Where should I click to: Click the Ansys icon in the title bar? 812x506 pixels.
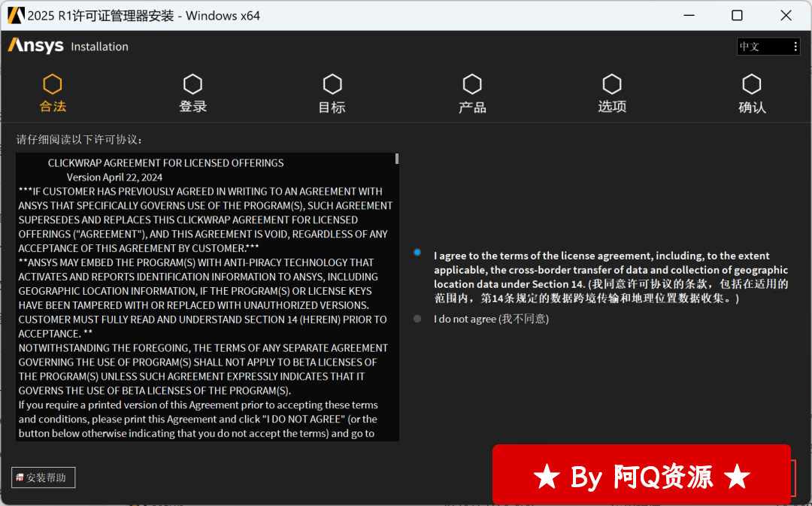click(x=16, y=16)
